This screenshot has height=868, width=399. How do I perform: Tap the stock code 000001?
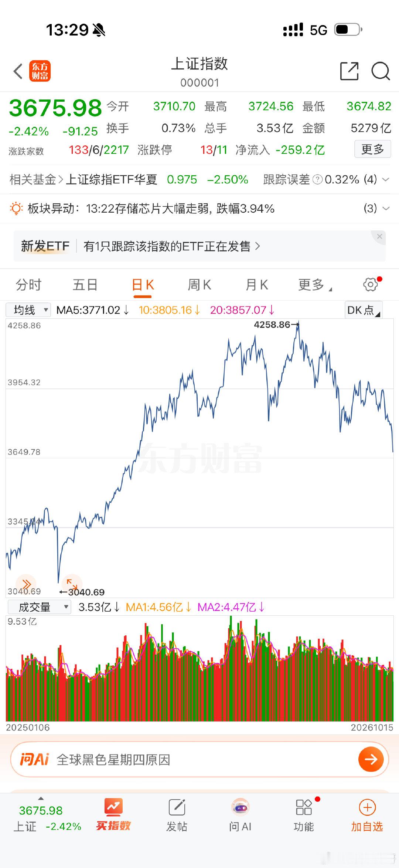click(199, 83)
